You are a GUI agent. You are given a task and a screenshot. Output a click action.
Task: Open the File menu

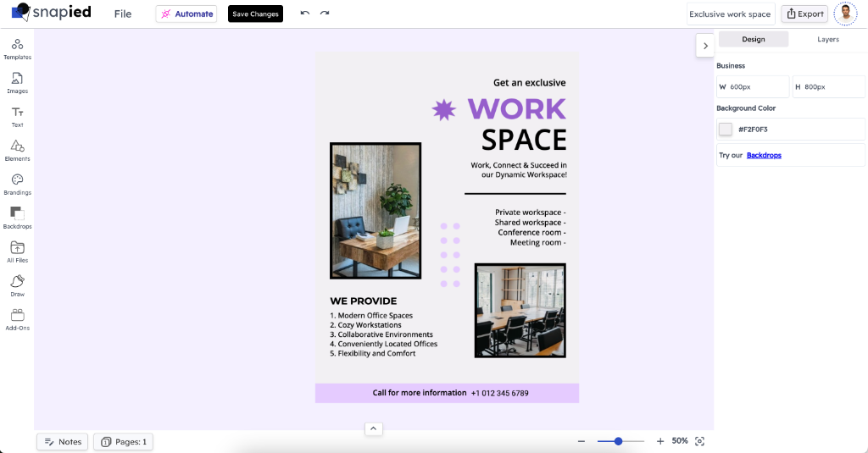coord(123,14)
